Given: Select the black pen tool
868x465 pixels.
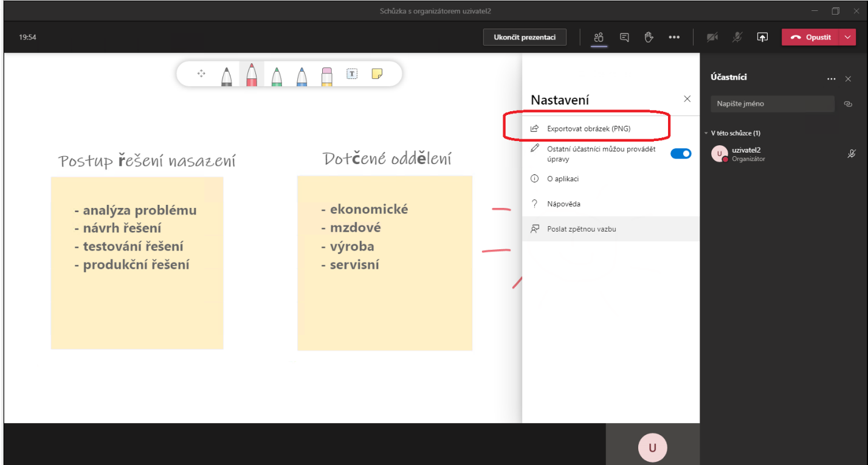Looking at the screenshot, I should pos(226,75).
